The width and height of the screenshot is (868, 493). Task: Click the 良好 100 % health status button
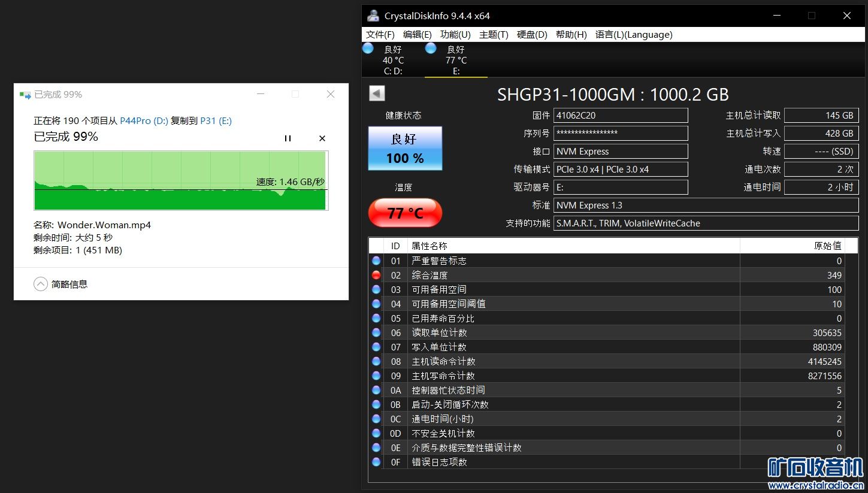(x=405, y=148)
